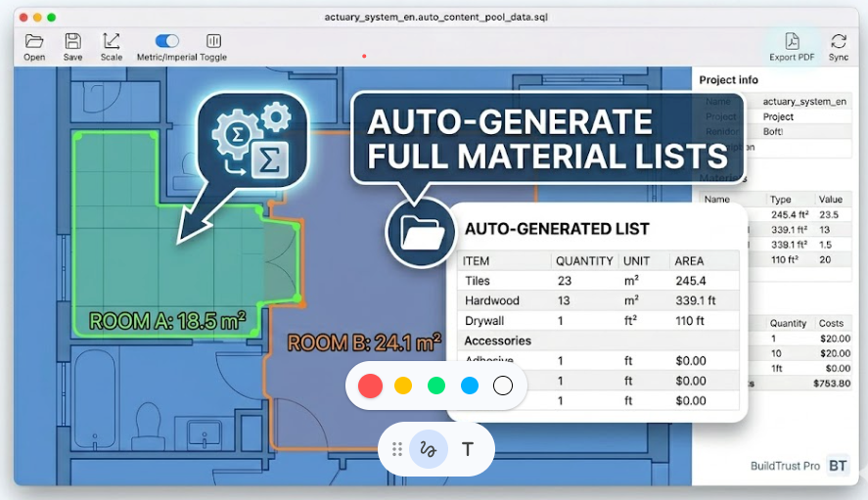Viewport: 868px width, 500px height.
Task: Click the 339.1 ft area value
Action: pos(696,300)
